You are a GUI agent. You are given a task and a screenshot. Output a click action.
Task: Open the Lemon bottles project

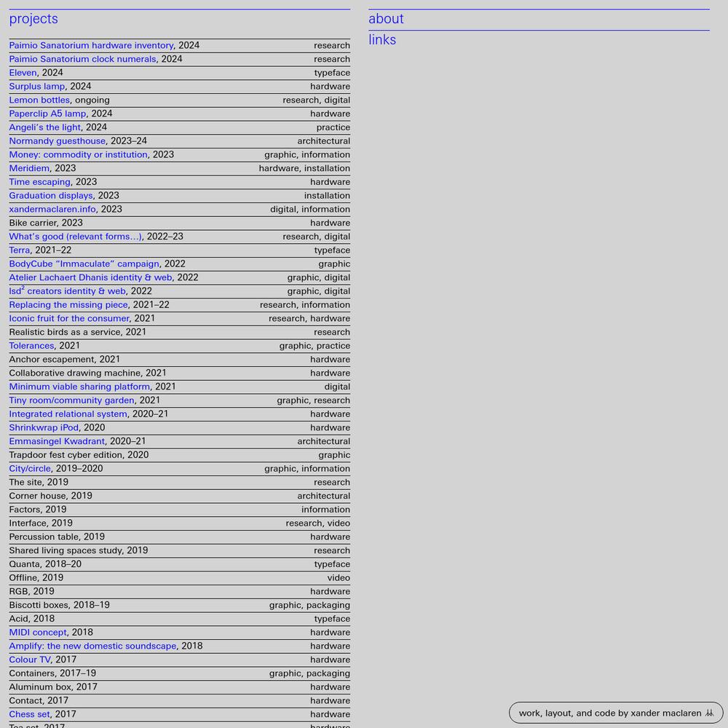39,100
